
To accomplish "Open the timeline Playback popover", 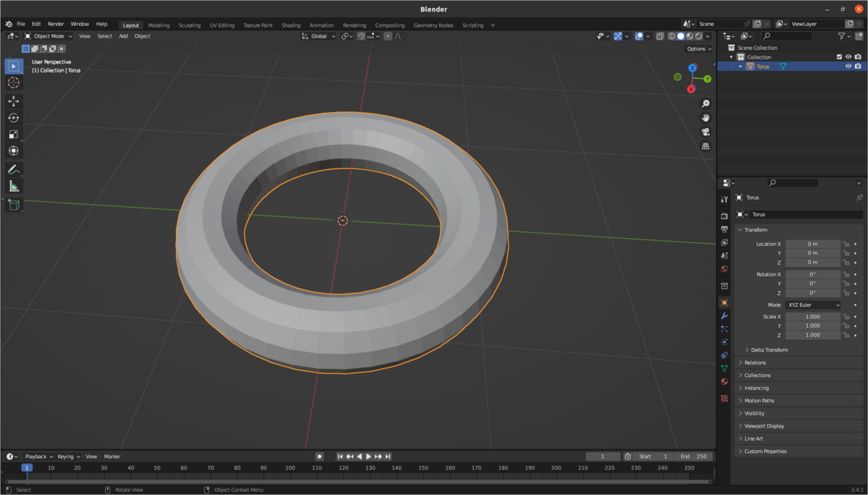I will (39, 457).
